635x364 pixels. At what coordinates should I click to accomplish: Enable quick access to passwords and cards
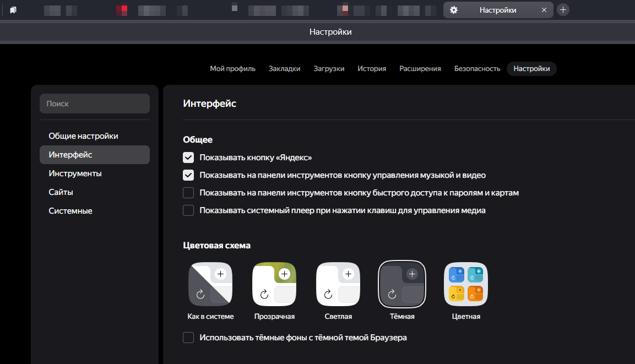(x=189, y=193)
